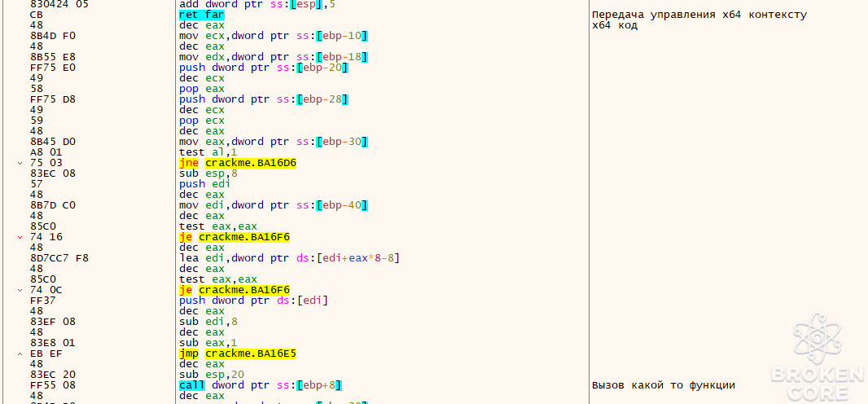Click the opcode byte 'CB'

[x=36, y=15]
